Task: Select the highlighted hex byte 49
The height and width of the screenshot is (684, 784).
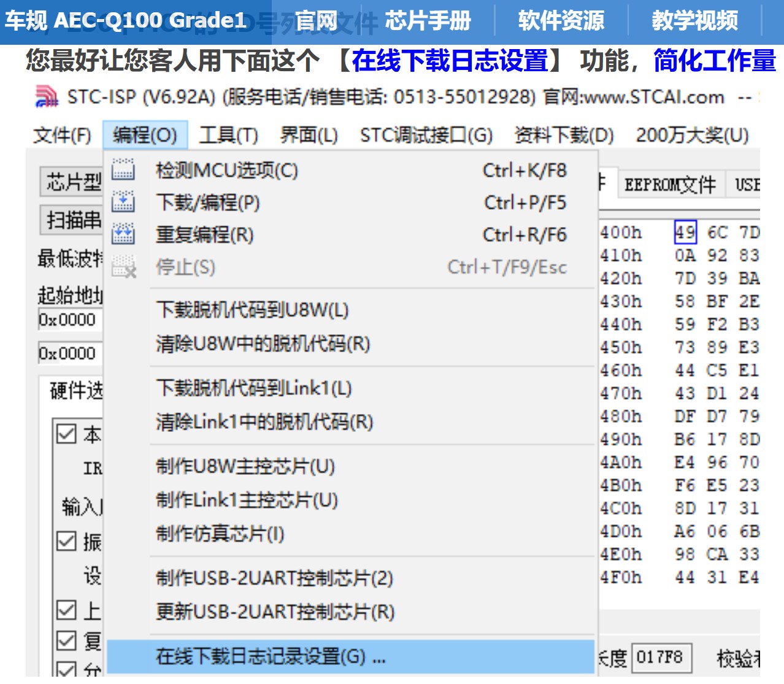Action: (x=685, y=232)
